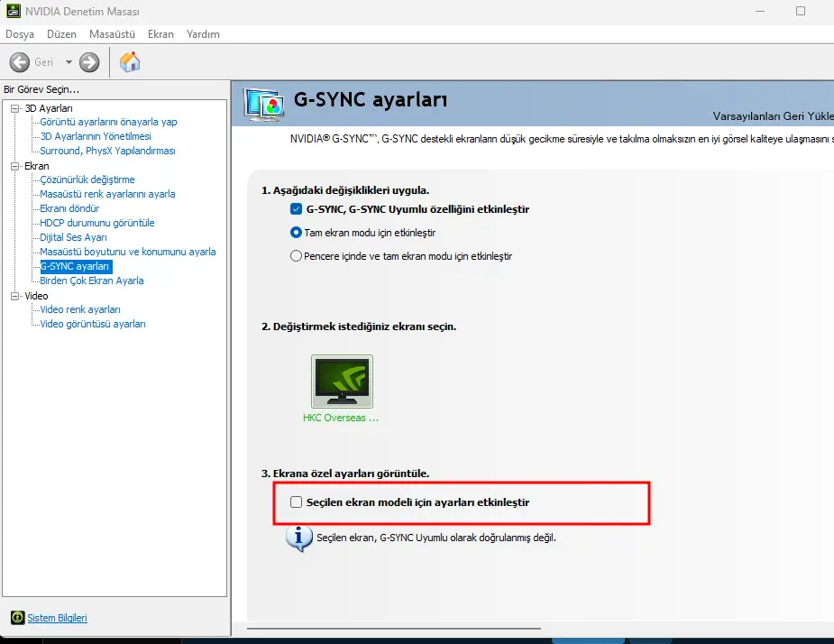
Task: Disable G-SYNC, G-SYNC Uyumlu checkbox
Action: 297,209
